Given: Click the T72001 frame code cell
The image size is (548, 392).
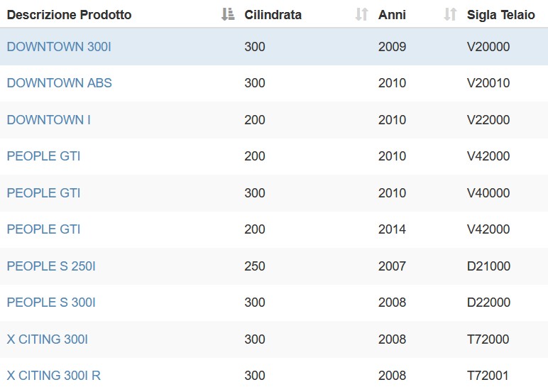Looking at the screenshot, I should tap(488, 375).
